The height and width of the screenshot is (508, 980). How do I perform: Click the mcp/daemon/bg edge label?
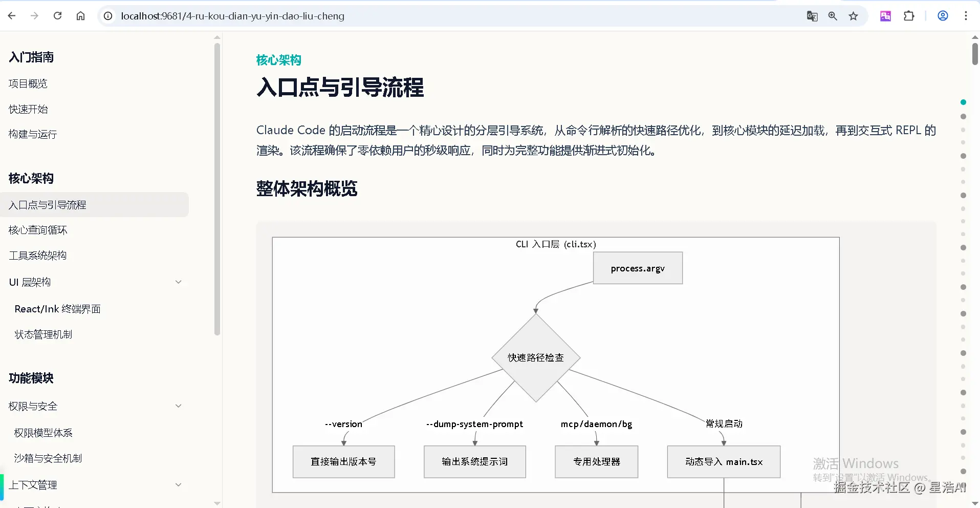click(596, 424)
